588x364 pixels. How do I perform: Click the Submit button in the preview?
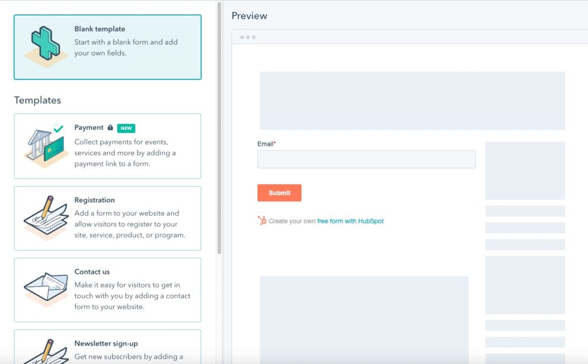(x=280, y=193)
